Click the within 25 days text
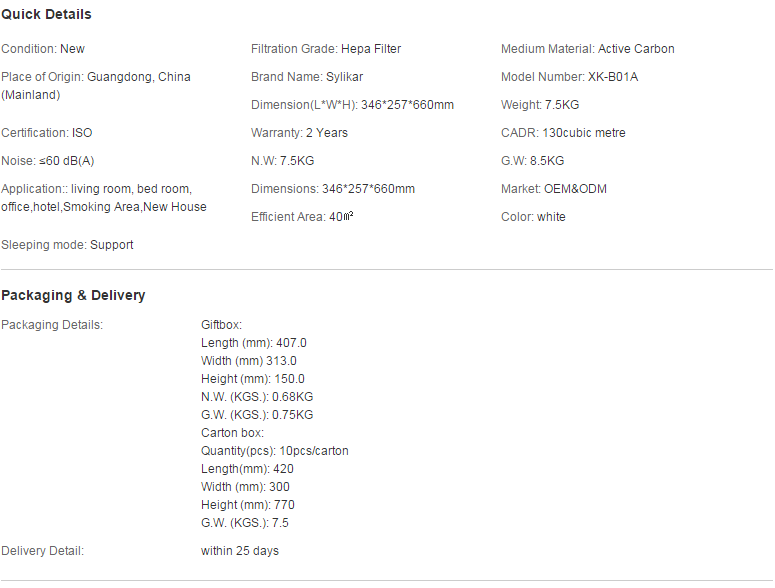This screenshot has height=588, width=775. pyautogui.click(x=240, y=551)
